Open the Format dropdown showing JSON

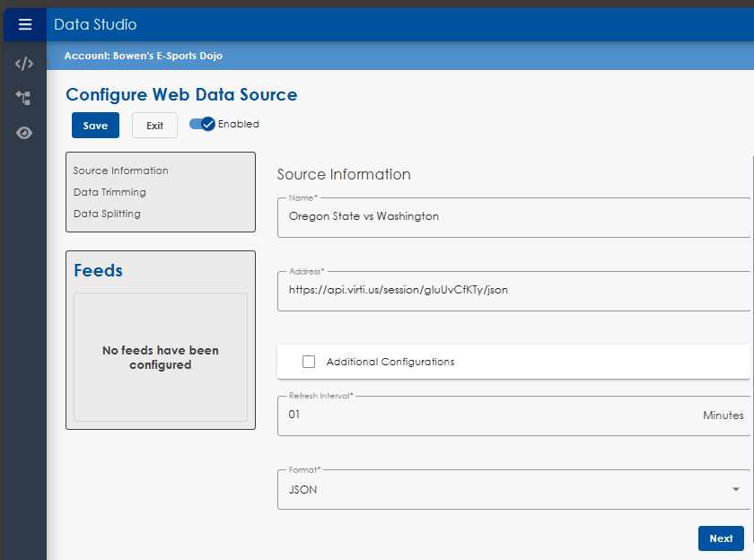point(513,490)
